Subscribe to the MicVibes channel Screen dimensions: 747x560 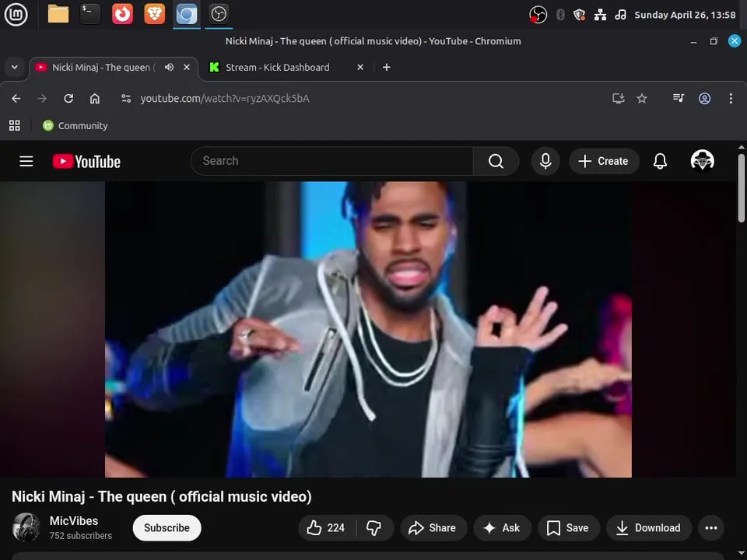(167, 527)
